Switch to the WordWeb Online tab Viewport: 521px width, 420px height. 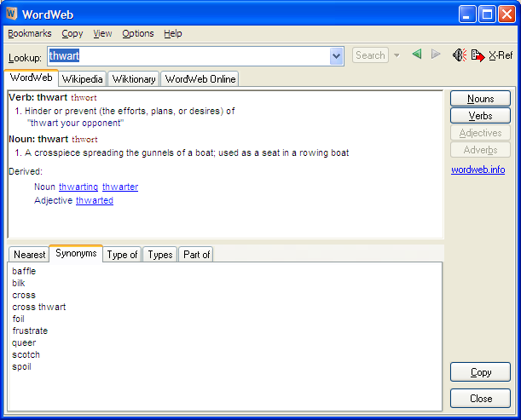tap(200, 79)
